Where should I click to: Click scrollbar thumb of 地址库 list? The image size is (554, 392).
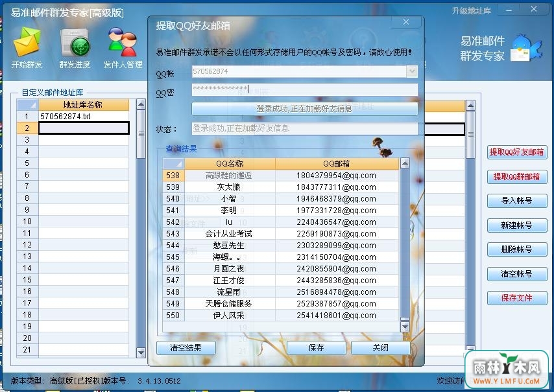pyautogui.click(x=141, y=134)
